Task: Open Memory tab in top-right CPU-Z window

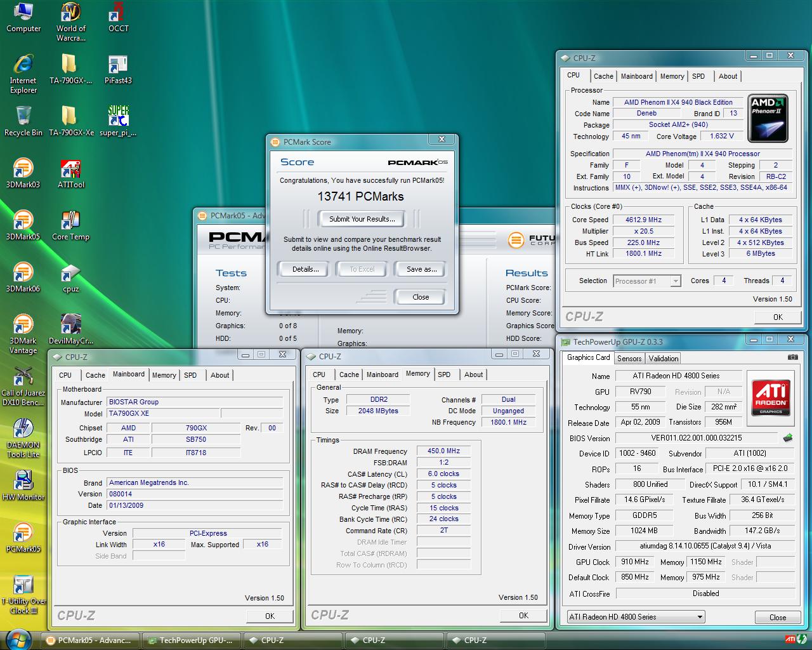Action: coord(672,76)
